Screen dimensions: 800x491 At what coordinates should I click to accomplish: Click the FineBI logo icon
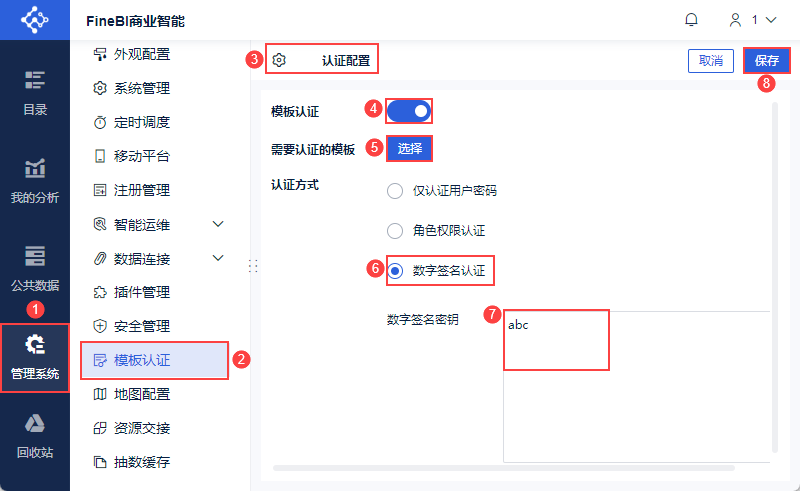(x=35, y=20)
